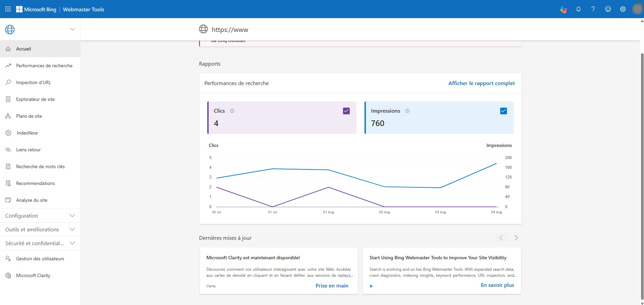Open the Copilot icon in the top bar

564,9
